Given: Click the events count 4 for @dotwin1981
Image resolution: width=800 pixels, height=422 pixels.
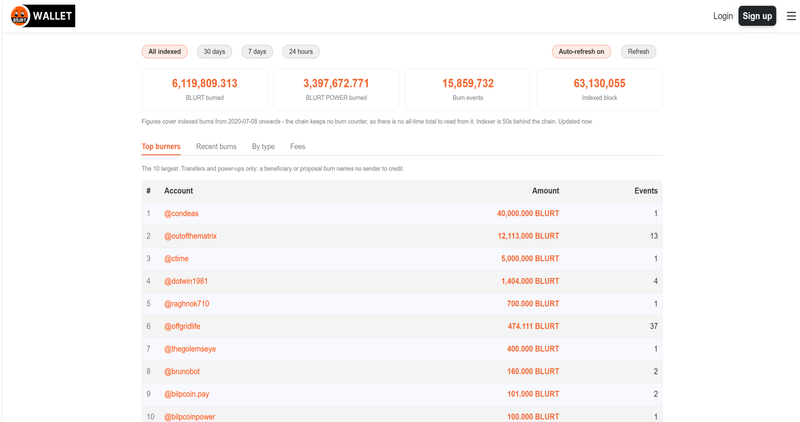Looking at the screenshot, I should click(656, 281).
